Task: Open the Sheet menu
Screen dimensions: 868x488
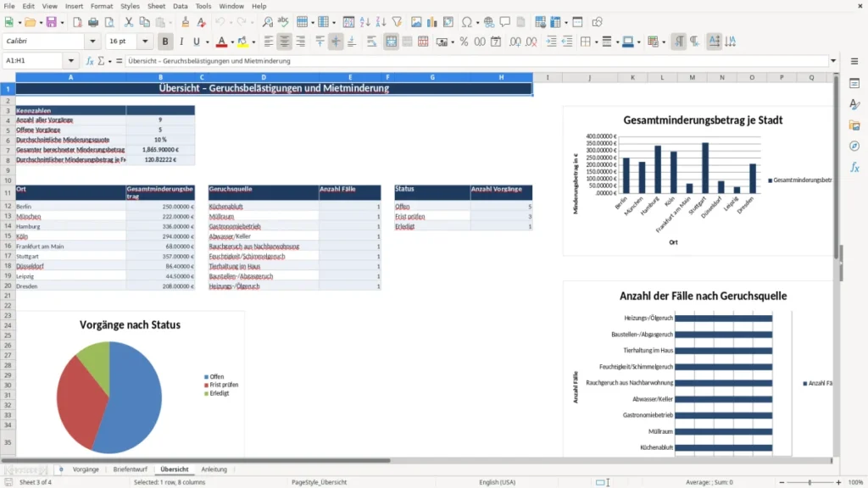Action: [x=156, y=6]
